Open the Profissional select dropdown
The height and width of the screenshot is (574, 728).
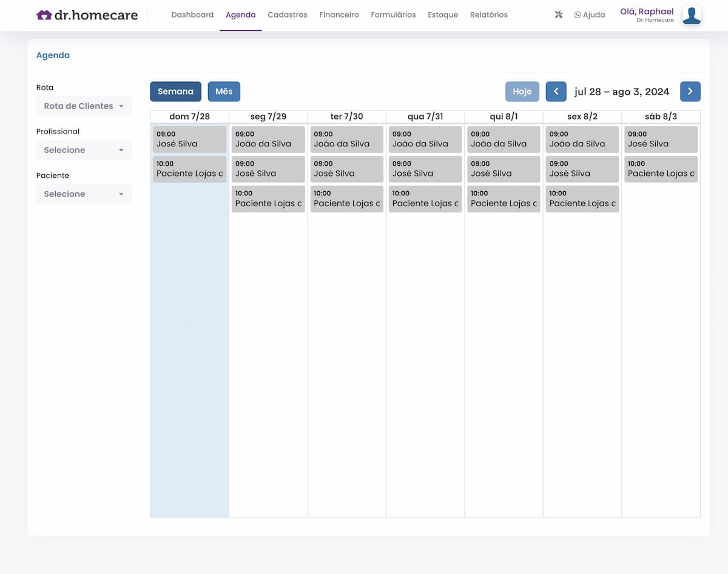coord(84,150)
